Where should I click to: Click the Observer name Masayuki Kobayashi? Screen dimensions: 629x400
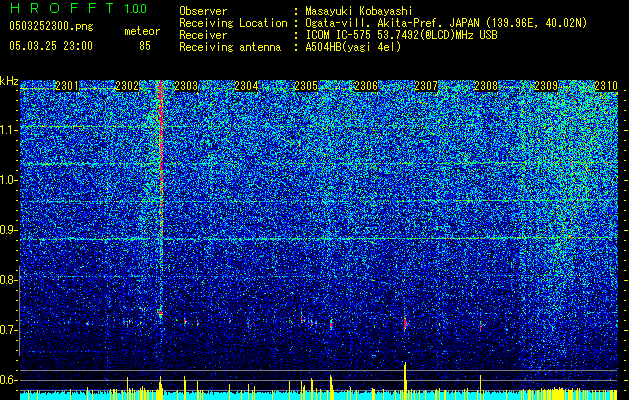pyautogui.click(x=359, y=11)
